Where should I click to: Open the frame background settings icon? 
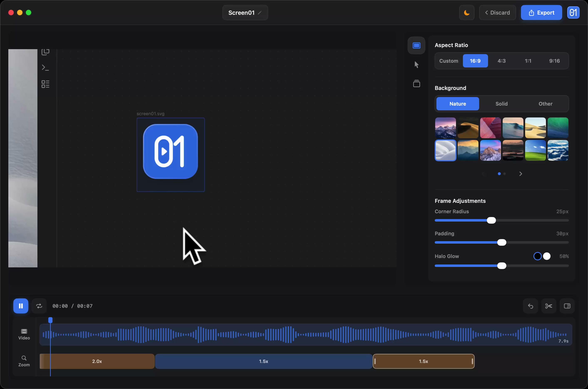(x=416, y=45)
